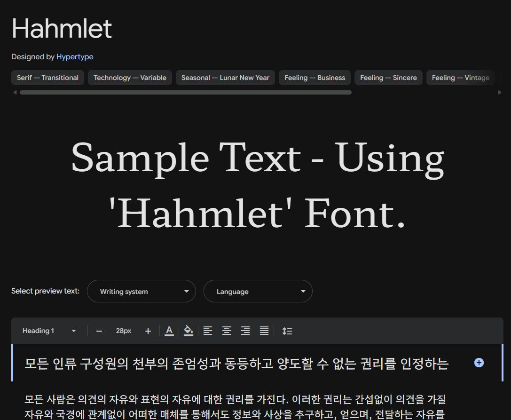Select the Seasonal — Lunar New Year tag
Viewport: 511px width, 420px height.
click(x=225, y=78)
